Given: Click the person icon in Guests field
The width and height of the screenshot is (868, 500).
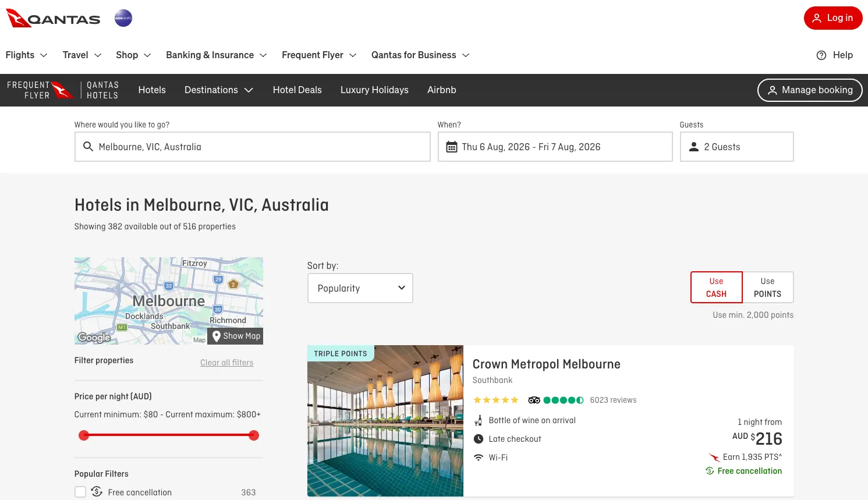Looking at the screenshot, I should tap(694, 147).
